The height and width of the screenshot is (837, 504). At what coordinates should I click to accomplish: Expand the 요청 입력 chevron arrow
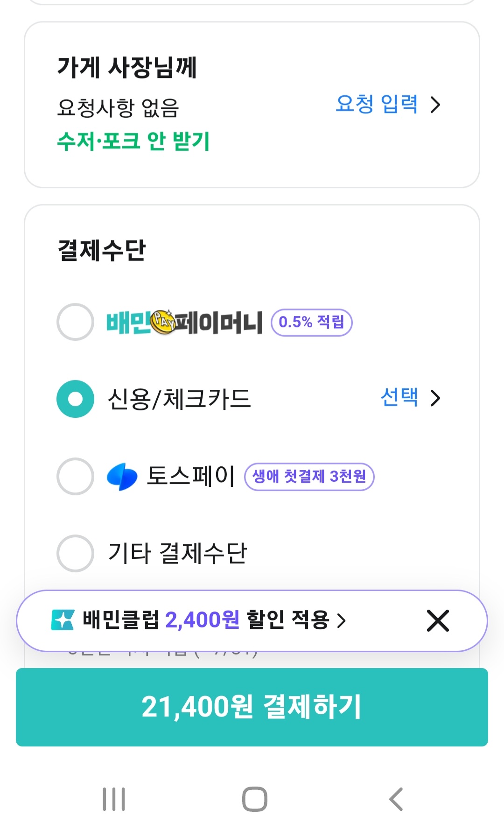click(435, 105)
